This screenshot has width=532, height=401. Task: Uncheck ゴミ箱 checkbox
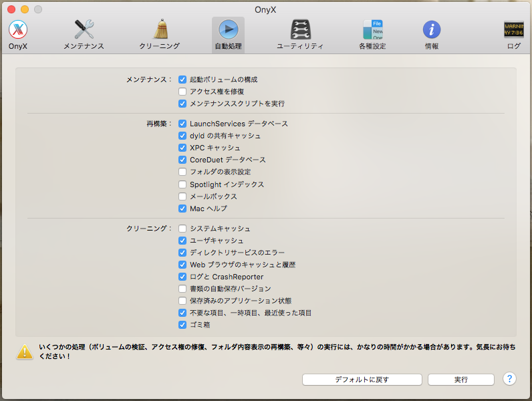[182, 325]
